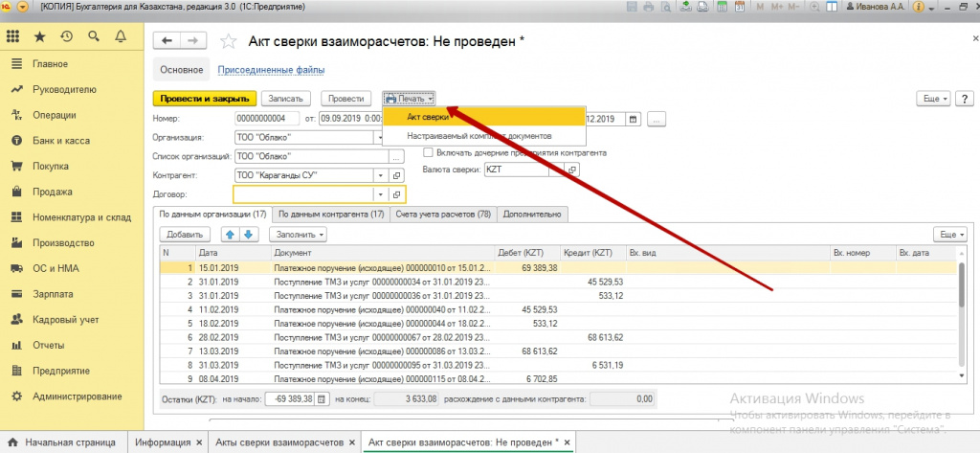Open date calendar picker in period field
The width and height of the screenshot is (980, 453).
click(634, 119)
